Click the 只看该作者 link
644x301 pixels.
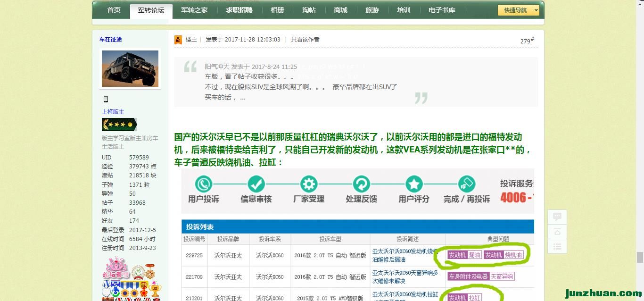click(x=305, y=40)
